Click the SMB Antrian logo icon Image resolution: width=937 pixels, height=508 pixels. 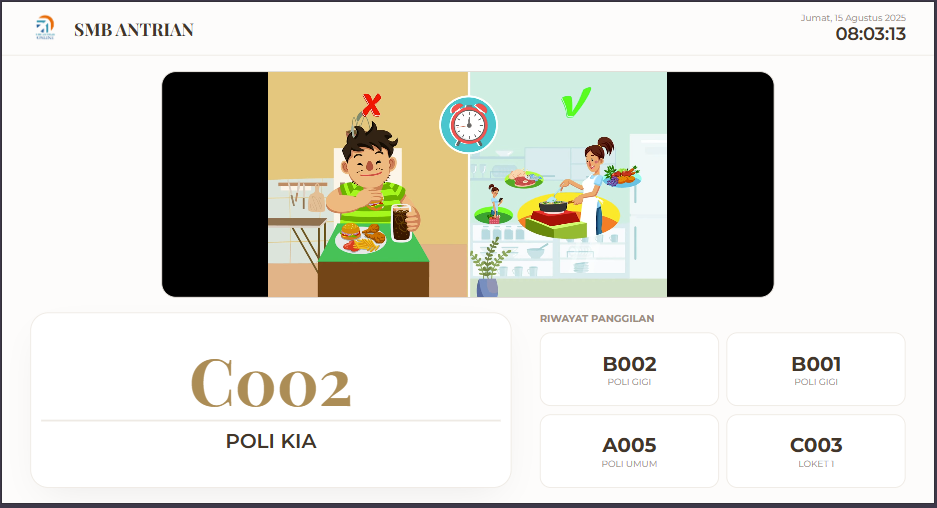pos(45,27)
